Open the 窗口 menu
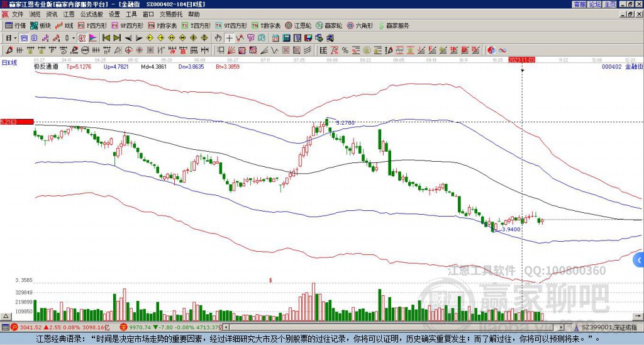The height and width of the screenshot is (345, 644). pyautogui.click(x=148, y=14)
